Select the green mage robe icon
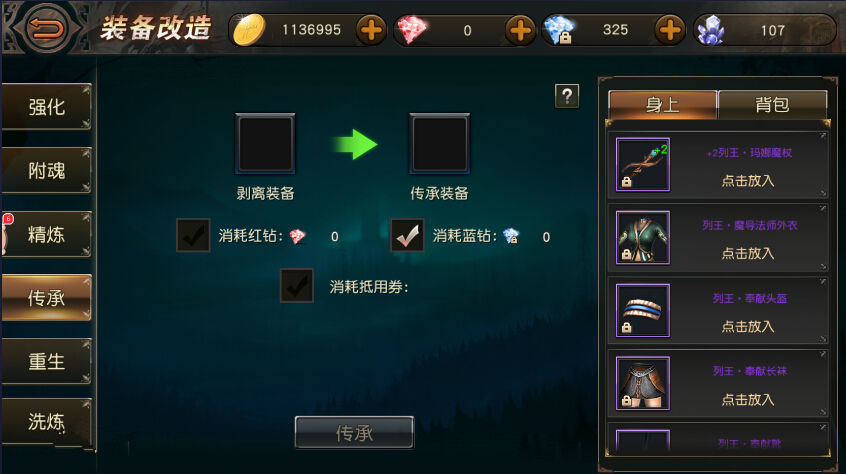 click(643, 237)
